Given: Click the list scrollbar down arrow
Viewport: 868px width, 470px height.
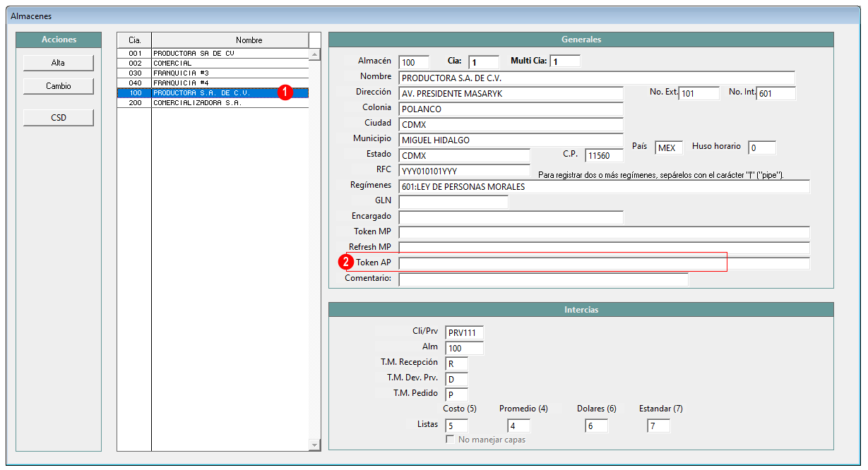Looking at the screenshot, I should click(x=315, y=445).
